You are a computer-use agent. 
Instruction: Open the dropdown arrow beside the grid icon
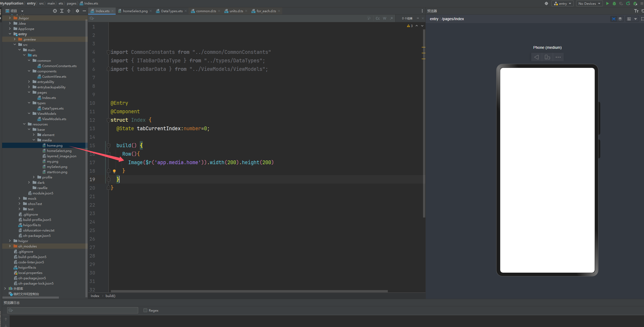635,19
